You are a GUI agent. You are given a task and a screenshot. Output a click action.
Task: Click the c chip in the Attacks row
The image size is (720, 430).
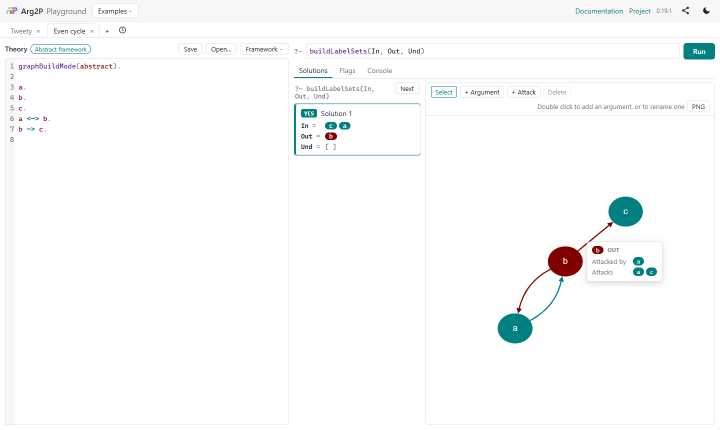pos(651,272)
